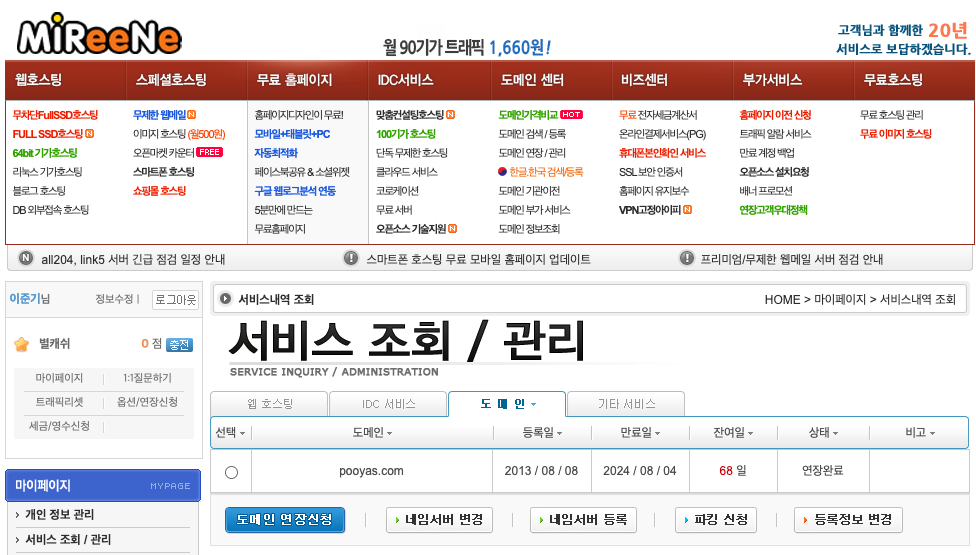This screenshot has height=555, width=976.
Task: Click the N badge beside 오픈소스 기술지원
Action: coord(453,229)
